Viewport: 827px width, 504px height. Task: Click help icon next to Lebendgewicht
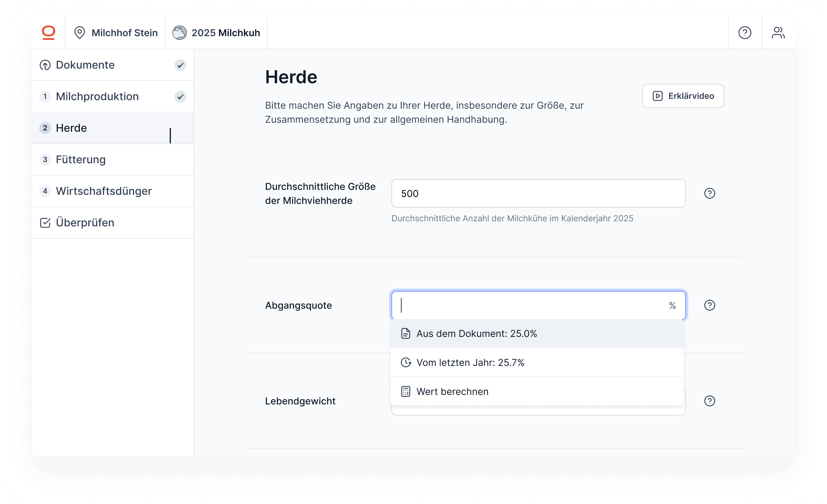click(709, 401)
